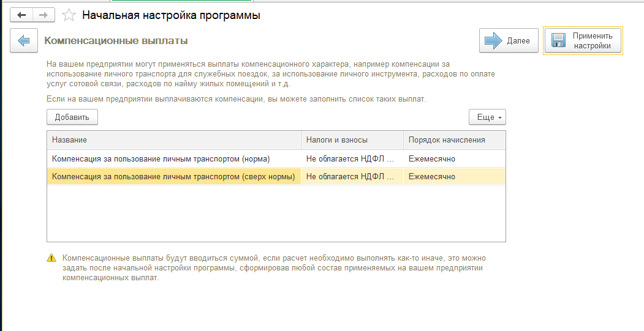Viewport: 644px width, 331px height.
Task: Open the Еще dropdown menu
Action: click(487, 117)
